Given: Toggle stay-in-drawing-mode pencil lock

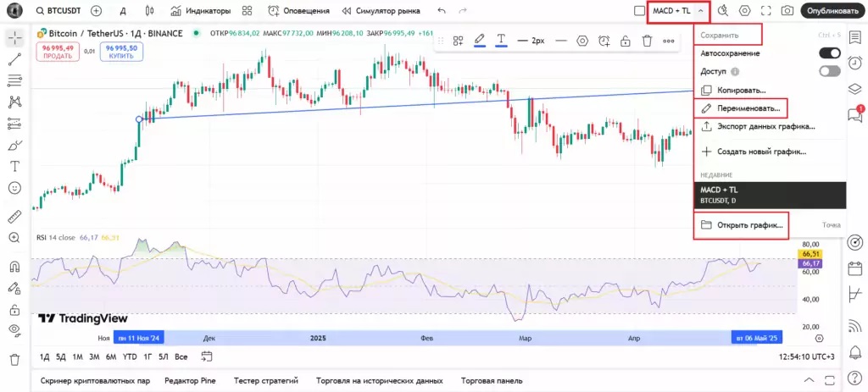Looking at the screenshot, I should [15, 288].
